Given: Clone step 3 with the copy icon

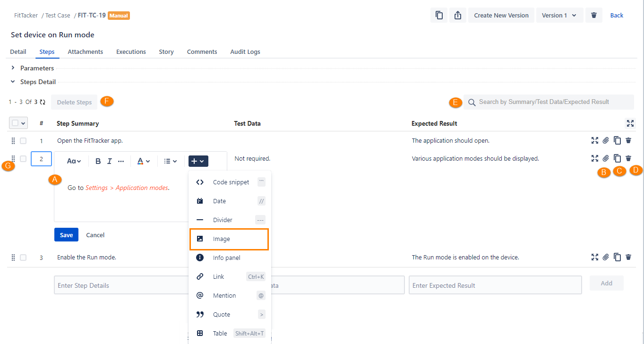Looking at the screenshot, I should tap(617, 257).
